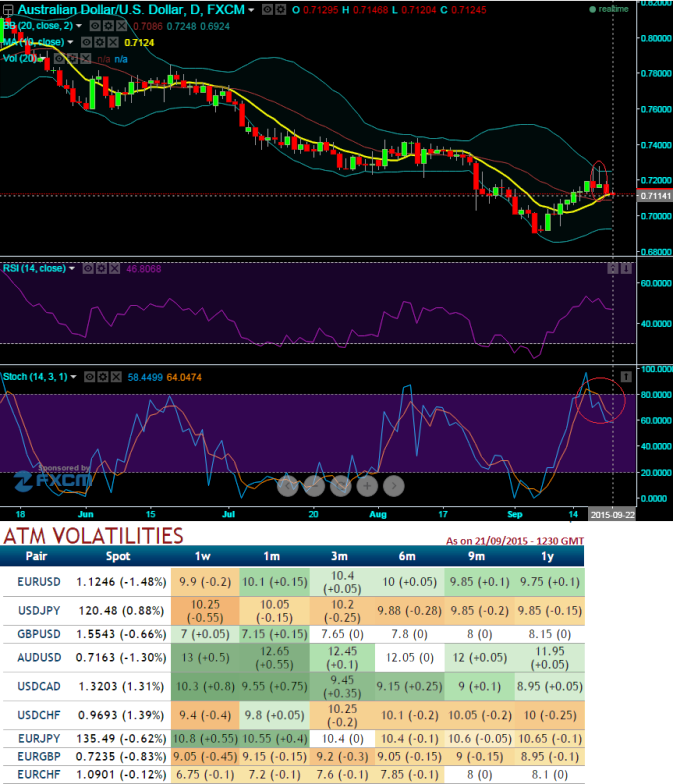Open the RSI (14, close) dropdown arrow

click(x=73, y=269)
